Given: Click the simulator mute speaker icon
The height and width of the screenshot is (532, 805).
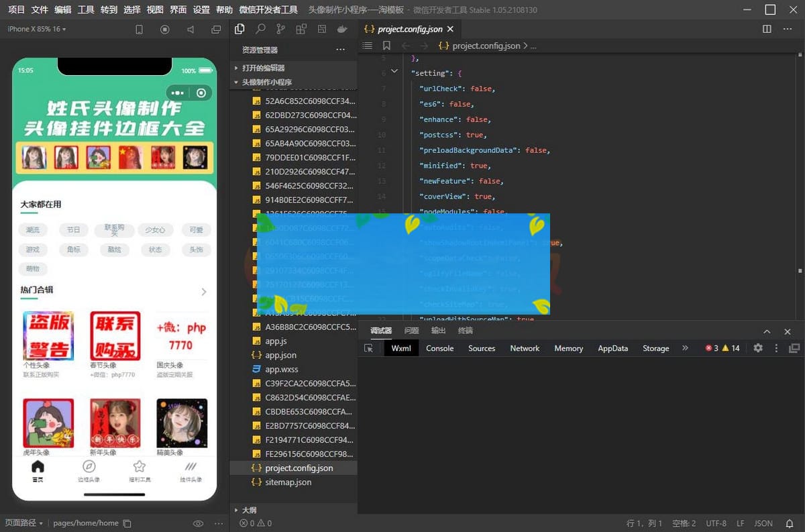Looking at the screenshot, I should pyautogui.click(x=191, y=30).
